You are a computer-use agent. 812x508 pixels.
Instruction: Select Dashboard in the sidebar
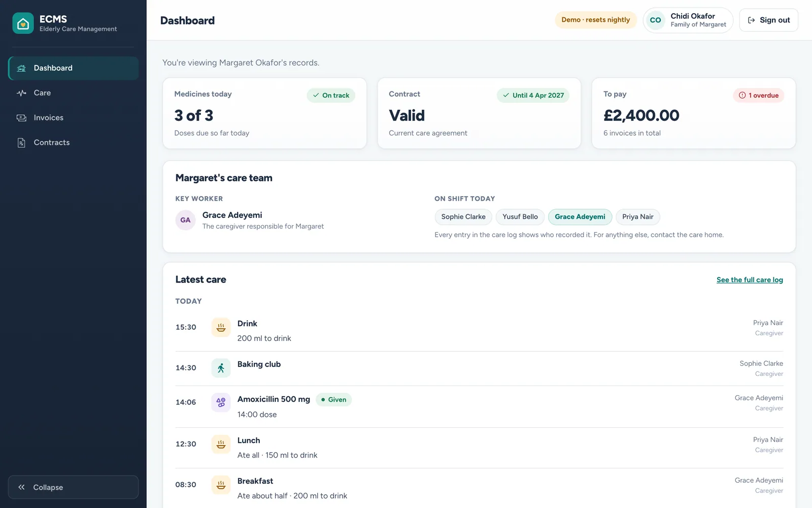(x=73, y=68)
